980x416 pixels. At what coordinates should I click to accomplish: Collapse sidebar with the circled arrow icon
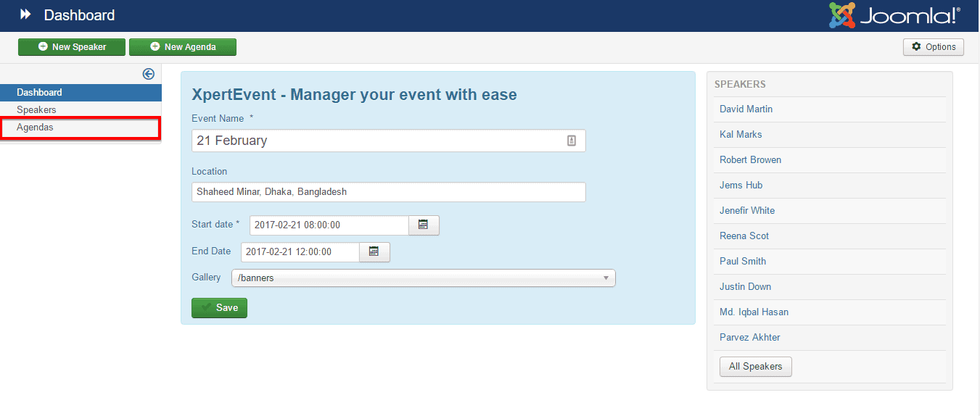pos(149,73)
